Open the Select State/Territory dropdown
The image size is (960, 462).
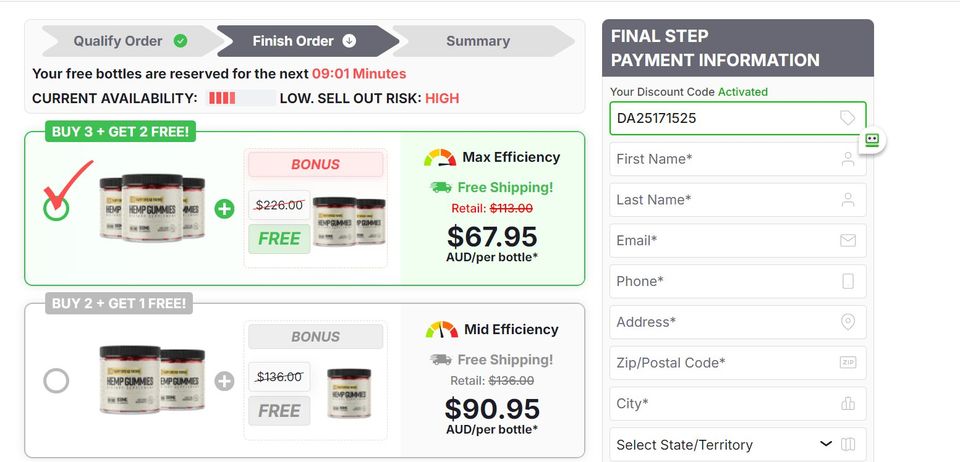738,444
